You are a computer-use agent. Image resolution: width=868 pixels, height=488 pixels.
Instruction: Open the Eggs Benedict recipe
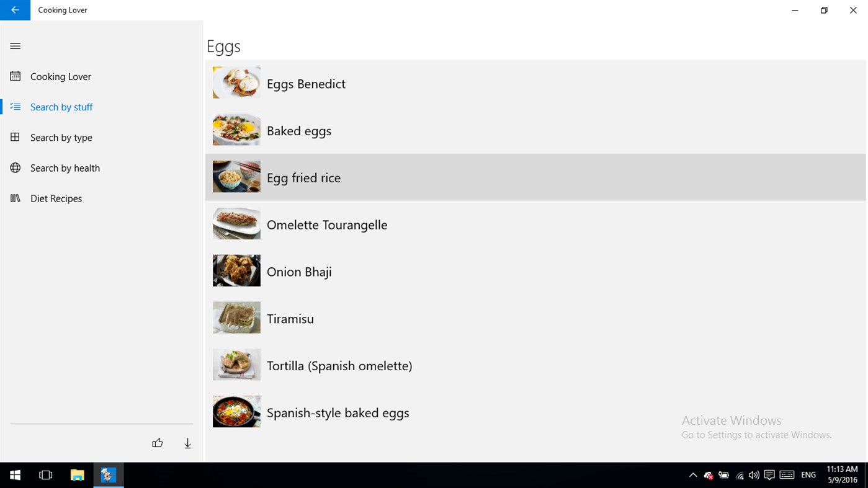coord(306,84)
